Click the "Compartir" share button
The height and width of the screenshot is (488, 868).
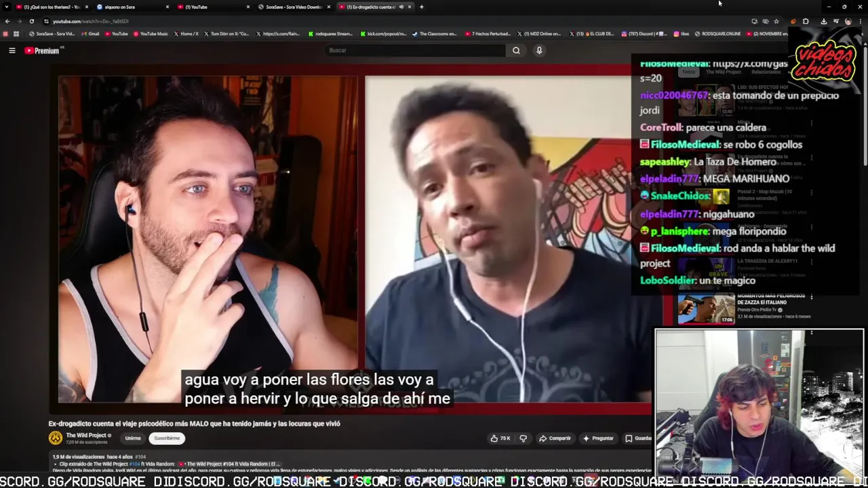pos(555,439)
